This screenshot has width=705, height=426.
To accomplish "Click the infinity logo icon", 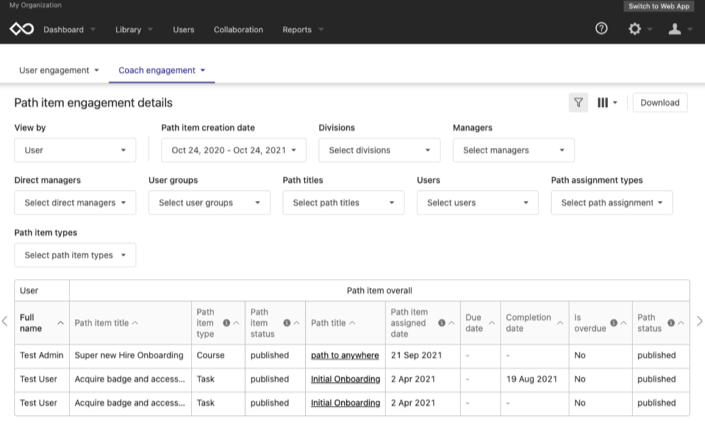I will pyautogui.click(x=22, y=29).
